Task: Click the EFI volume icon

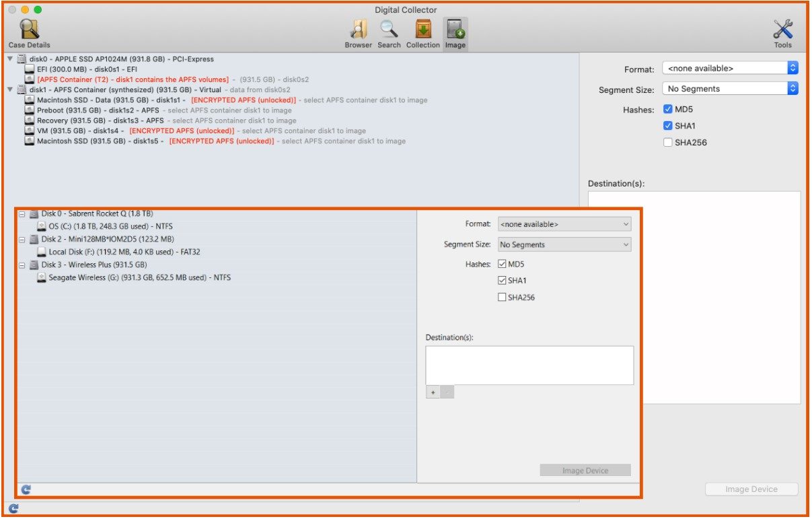Action: point(30,69)
